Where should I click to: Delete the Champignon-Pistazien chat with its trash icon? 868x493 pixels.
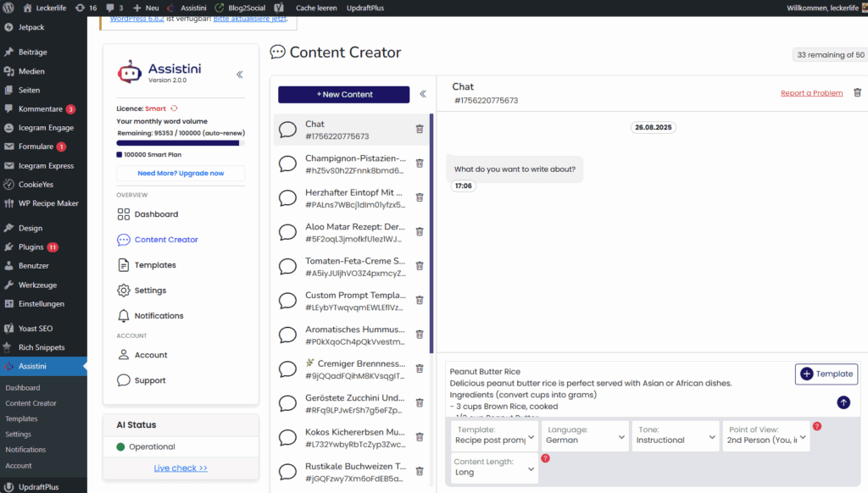click(419, 163)
